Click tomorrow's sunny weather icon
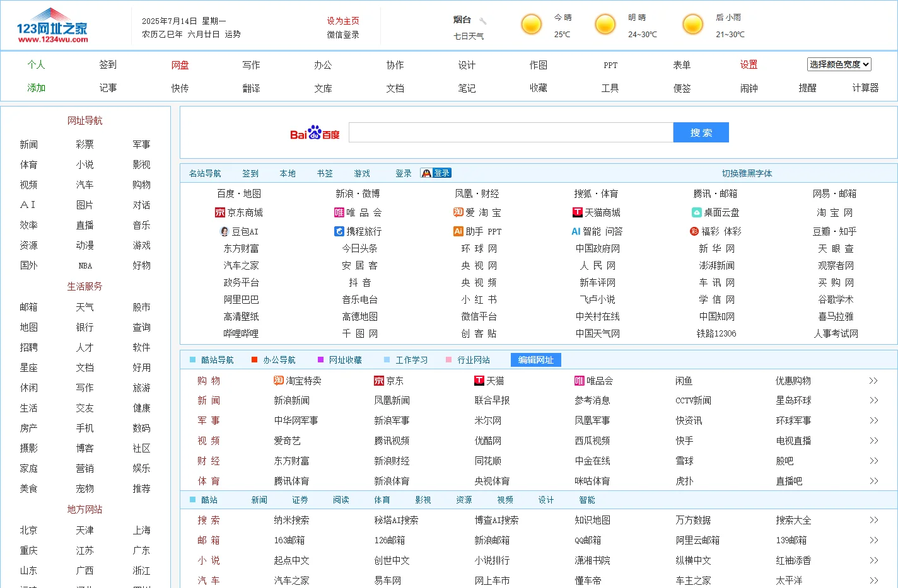The image size is (898, 588). 605,25
